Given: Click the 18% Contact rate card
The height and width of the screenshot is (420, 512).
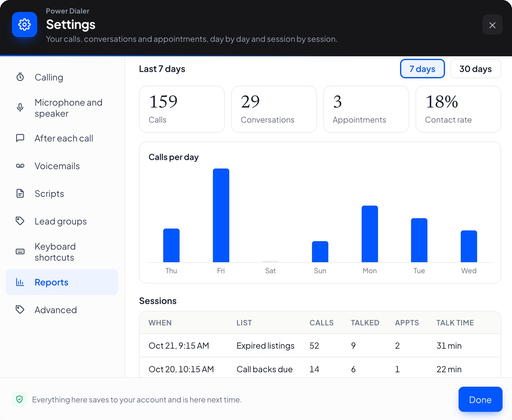Looking at the screenshot, I should click(x=458, y=109).
